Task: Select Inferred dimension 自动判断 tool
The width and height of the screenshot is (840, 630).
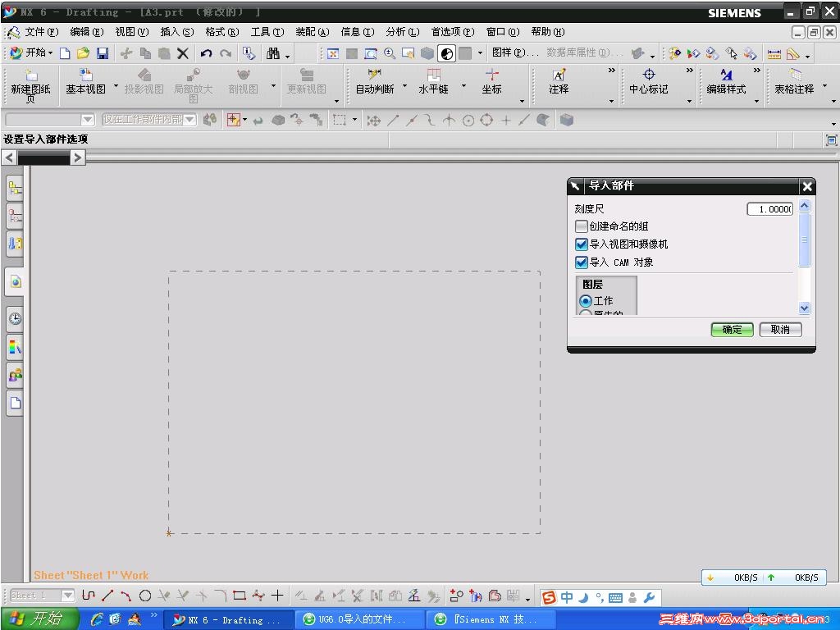Action: click(374, 81)
